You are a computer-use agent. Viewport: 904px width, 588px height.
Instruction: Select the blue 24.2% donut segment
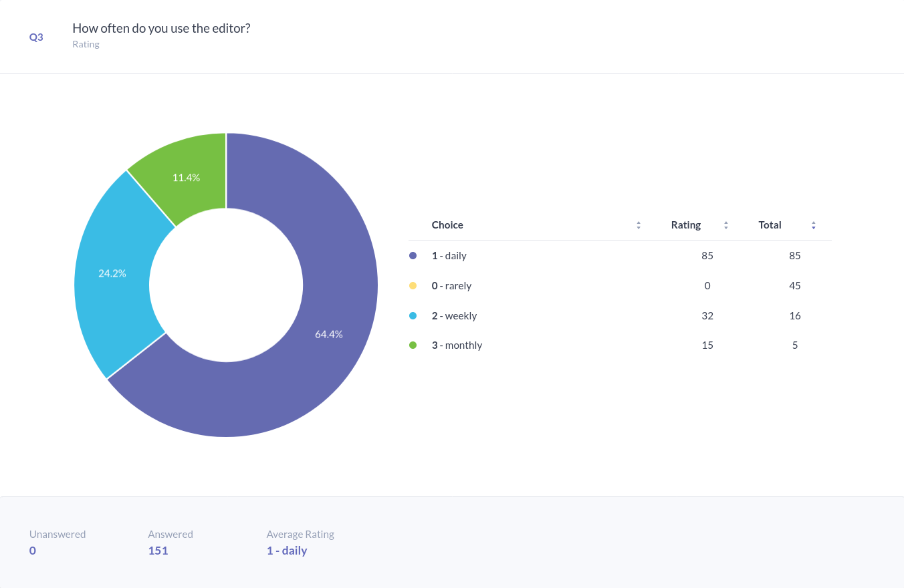[x=112, y=273]
